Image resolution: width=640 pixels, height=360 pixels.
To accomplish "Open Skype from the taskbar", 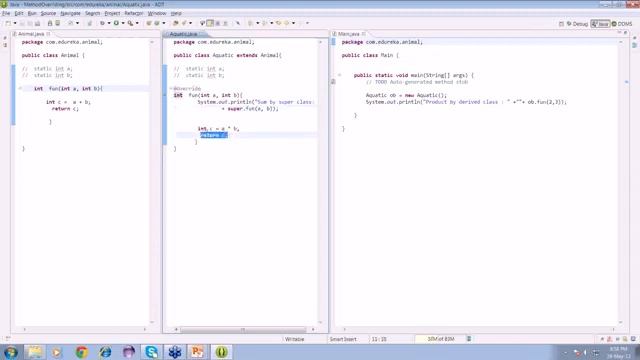I will tap(151, 352).
